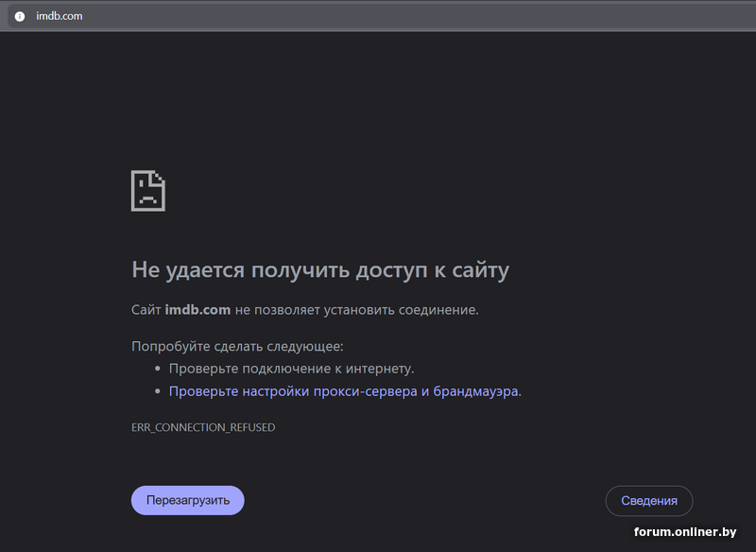The image size is (756, 552).
Task: Click the heading "Не удается получить доступ к сайту"
Action: pos(320,269)
